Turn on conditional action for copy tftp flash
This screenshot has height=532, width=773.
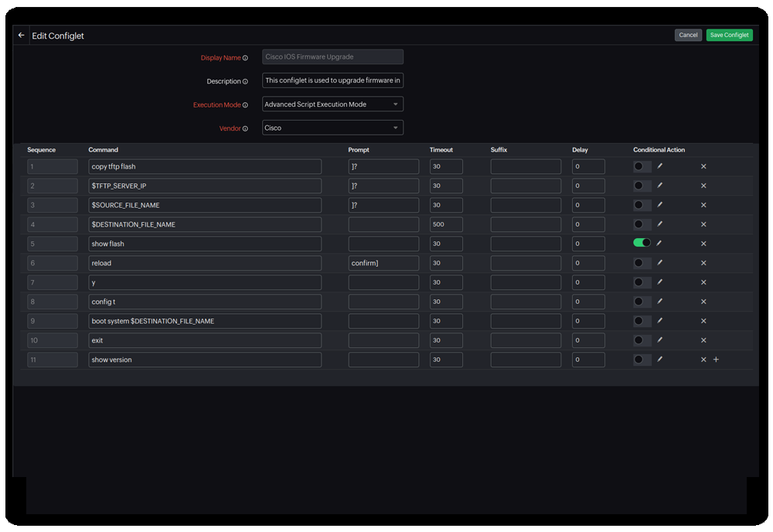[x=642, y=166]
